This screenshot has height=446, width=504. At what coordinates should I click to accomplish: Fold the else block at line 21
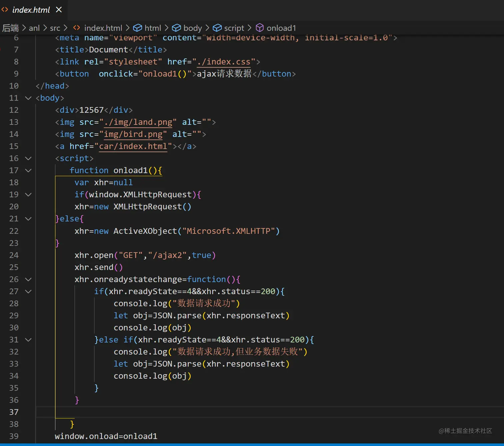[28, 219]
